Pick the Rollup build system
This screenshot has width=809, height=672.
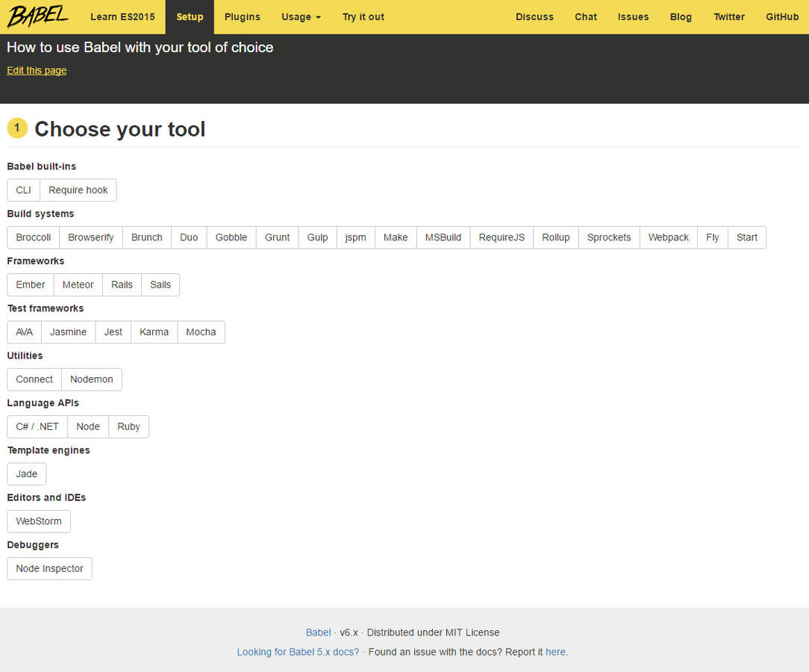coord(556,237)
